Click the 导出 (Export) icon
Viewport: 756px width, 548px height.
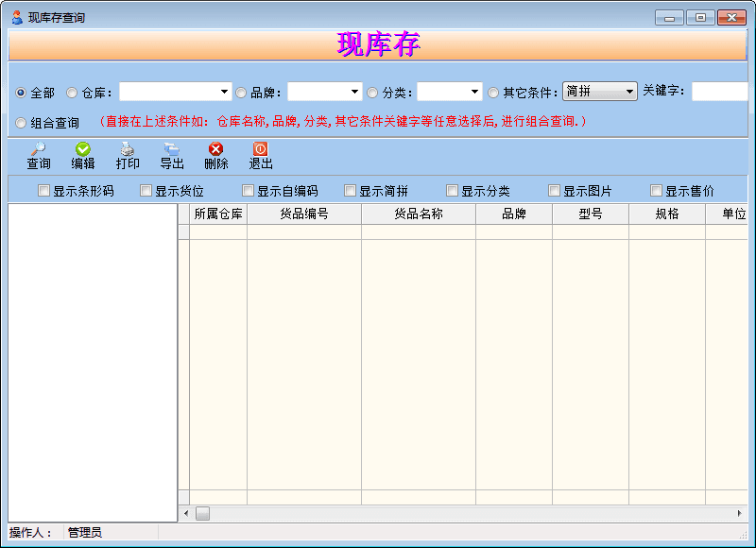[x=172, y=148]
